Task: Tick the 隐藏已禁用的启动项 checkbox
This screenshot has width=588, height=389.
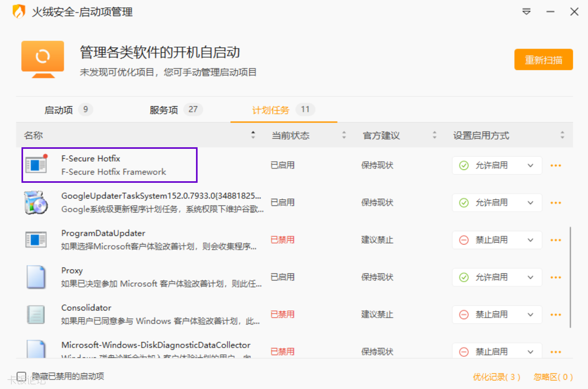Action: point(21,377)
